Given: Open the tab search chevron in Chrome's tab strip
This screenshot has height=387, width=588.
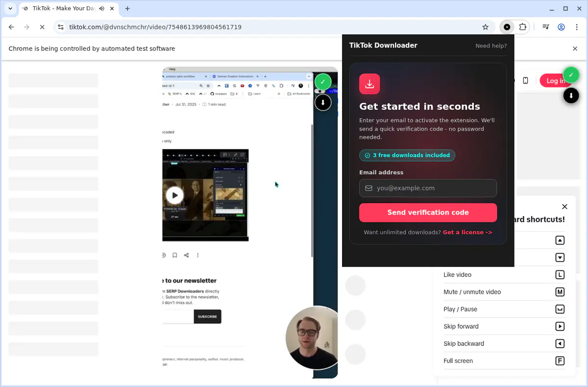Looking at the screenshot, I should (x=10, y=8).
